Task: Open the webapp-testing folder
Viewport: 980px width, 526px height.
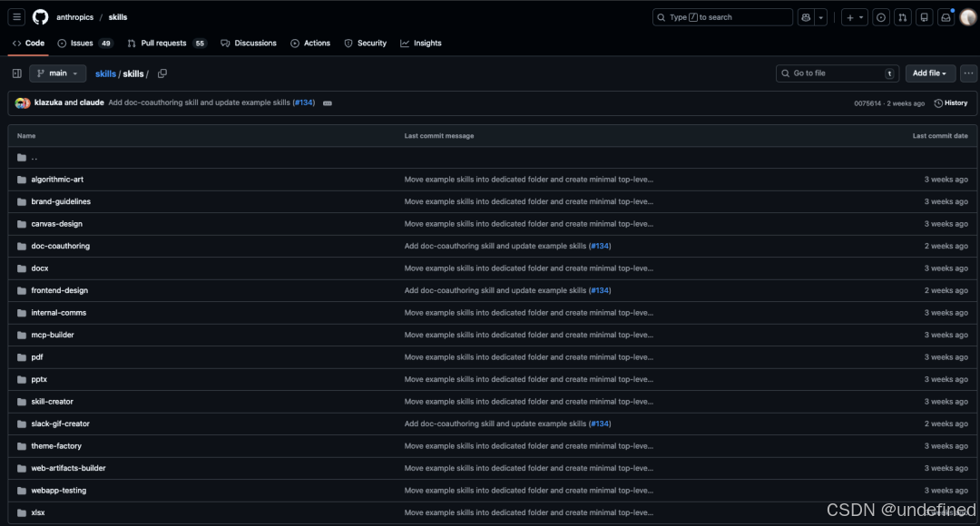Action: pyautogui.click(x=59, y=491)
